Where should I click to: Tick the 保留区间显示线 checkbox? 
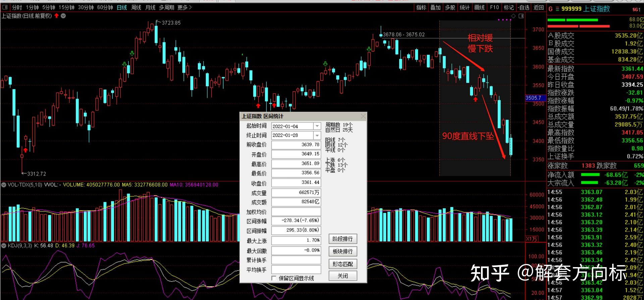click(x=274, y=278)
